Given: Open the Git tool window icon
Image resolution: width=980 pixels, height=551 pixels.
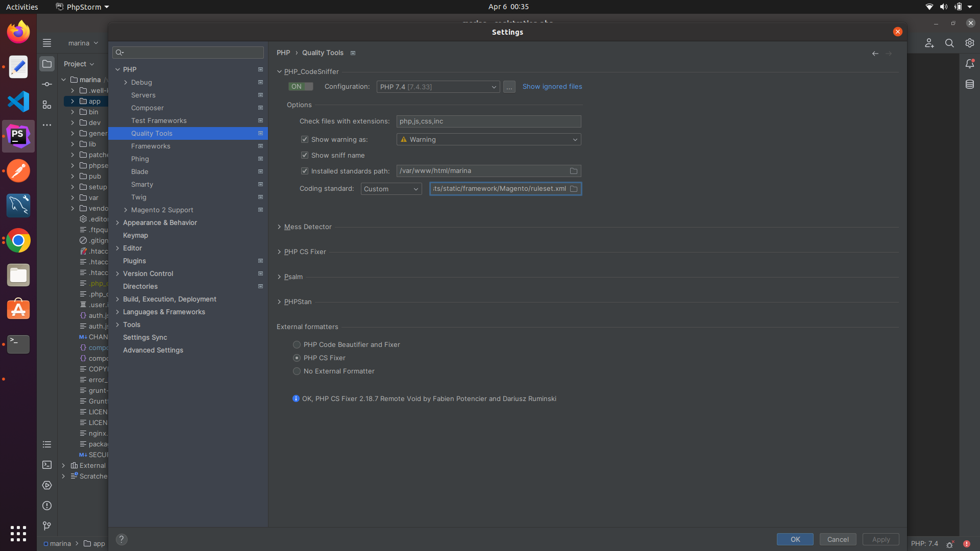Looking at the screenshot, I should coord(47,526).
